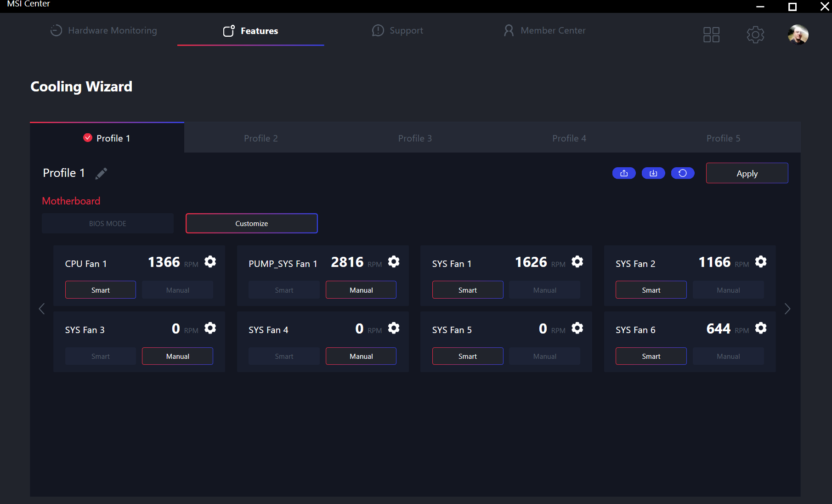The width and height of the screenshot is (832, 504).
Task: Open MSI Center settings gear
Action: (x=755, y=34)
